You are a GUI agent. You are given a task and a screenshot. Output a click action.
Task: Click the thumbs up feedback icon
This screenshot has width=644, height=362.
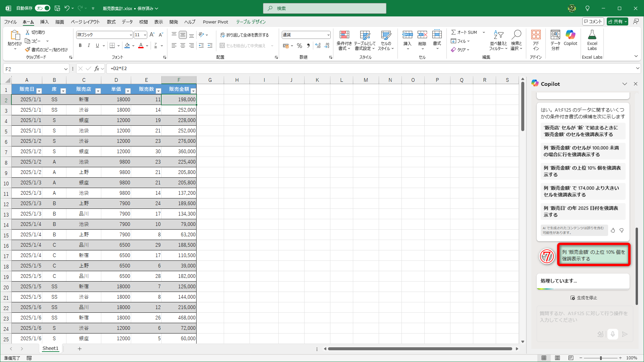pyautogui.click(x=613, y=230)
